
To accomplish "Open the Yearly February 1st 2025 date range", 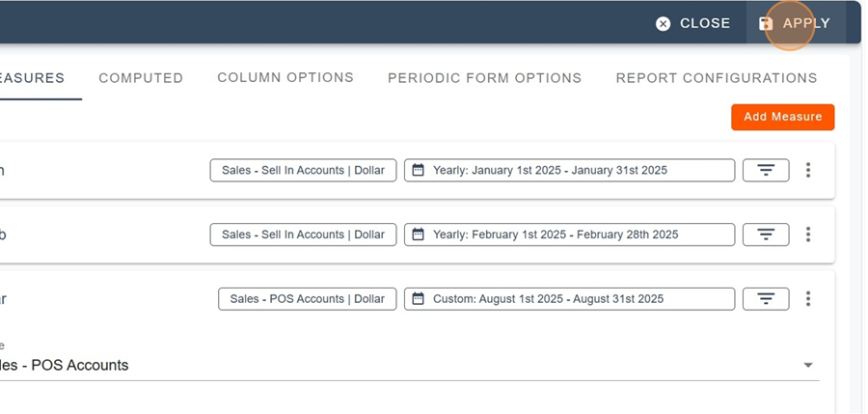I will [570, 235].
